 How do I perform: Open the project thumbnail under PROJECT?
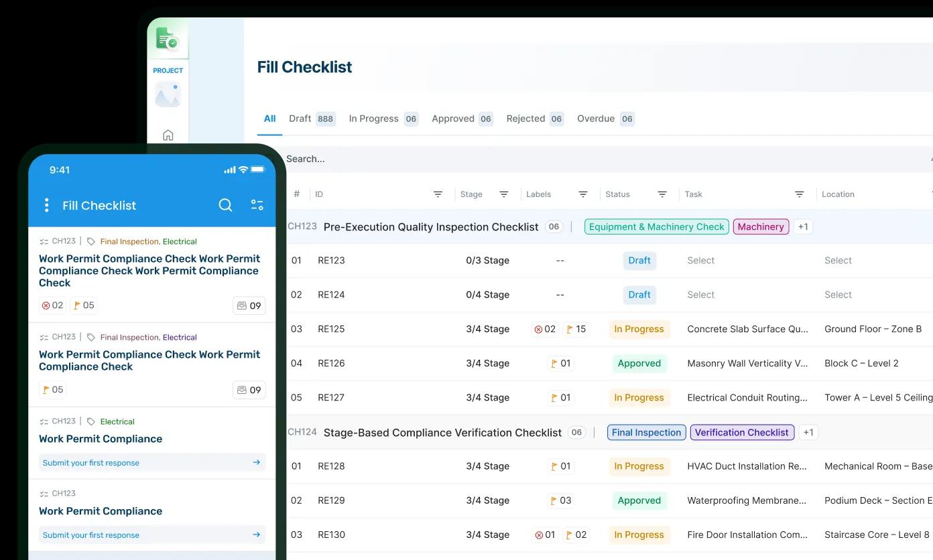pyautogui.click(x=168, y=94)
